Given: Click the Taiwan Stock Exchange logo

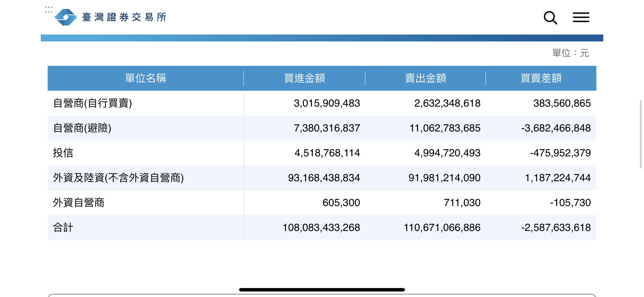Looking at the screenshot, I should (x=66, y=17).
